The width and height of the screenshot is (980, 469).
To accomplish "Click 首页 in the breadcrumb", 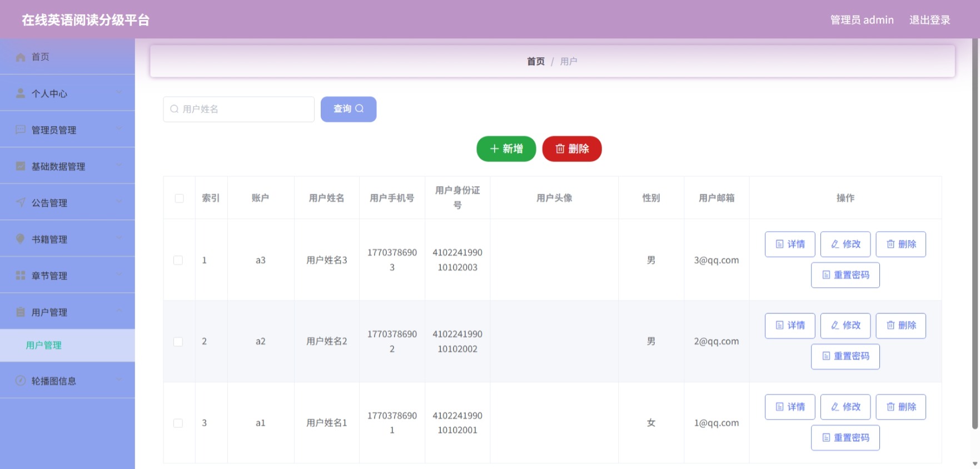I will click(536, 62).
